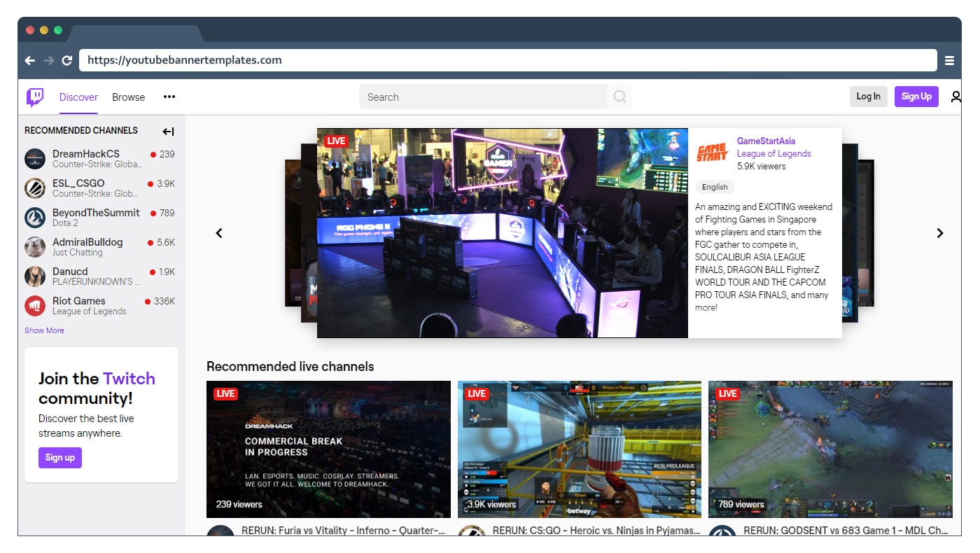
Task: Click the AdmiralBulldog channel avatar
Action: 35,247
